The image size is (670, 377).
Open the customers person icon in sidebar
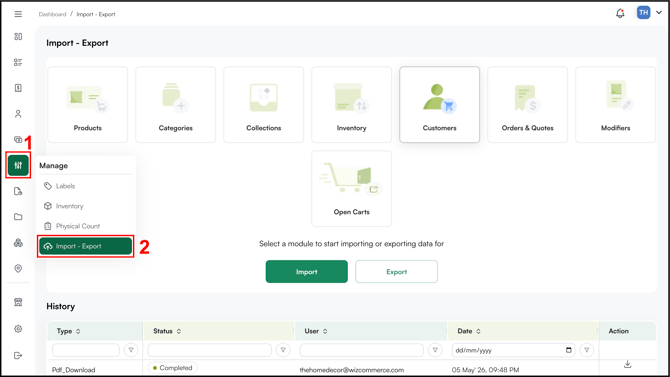[18, 114]
